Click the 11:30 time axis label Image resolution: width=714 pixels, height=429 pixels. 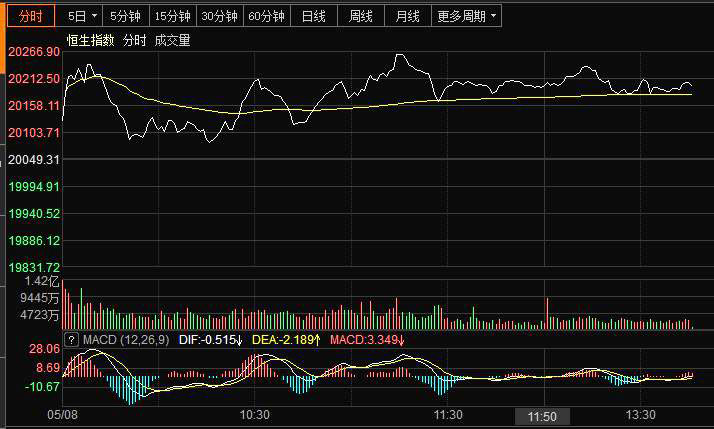point(448,415)
